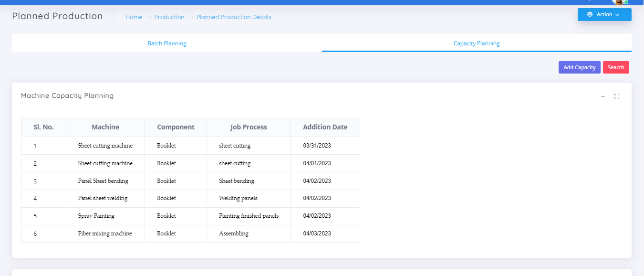This screenshot has width=644, height=276.
Task: Click Planned Production Details breadcrumb
Action: click(x=234, y=17)
